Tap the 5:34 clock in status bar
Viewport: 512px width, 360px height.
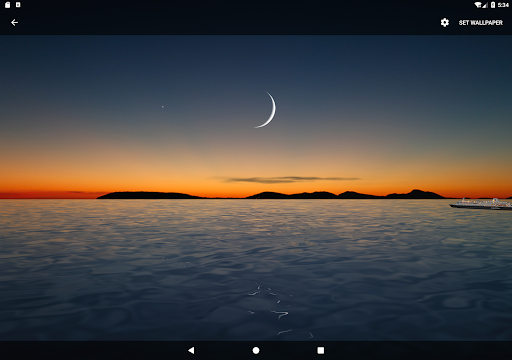[x=503, y=5]
